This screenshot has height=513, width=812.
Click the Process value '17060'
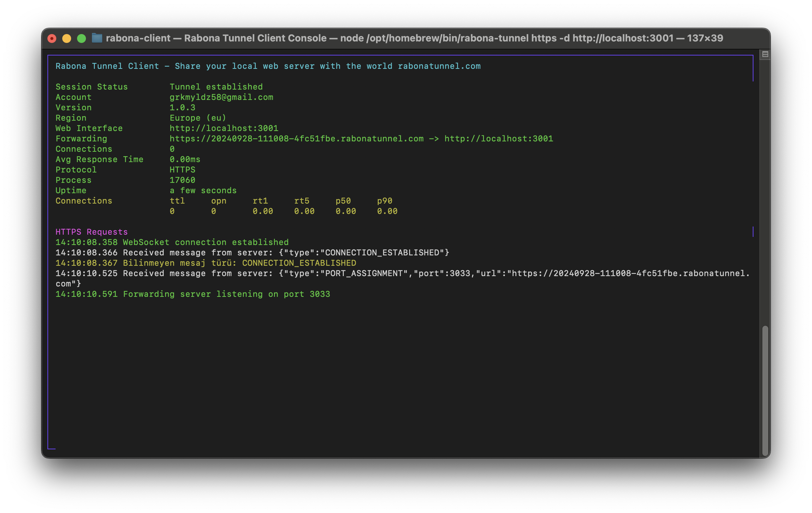183,180
